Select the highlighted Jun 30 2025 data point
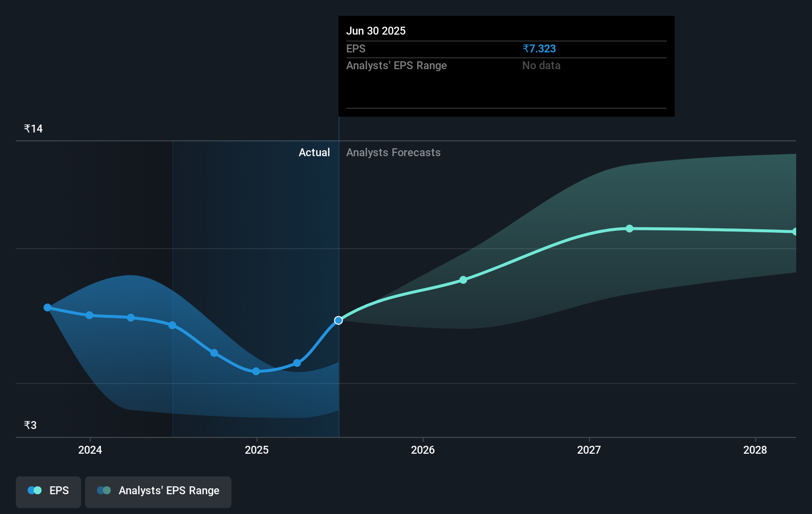This screenshot has width=812, height=514. [x=338, y=320]
